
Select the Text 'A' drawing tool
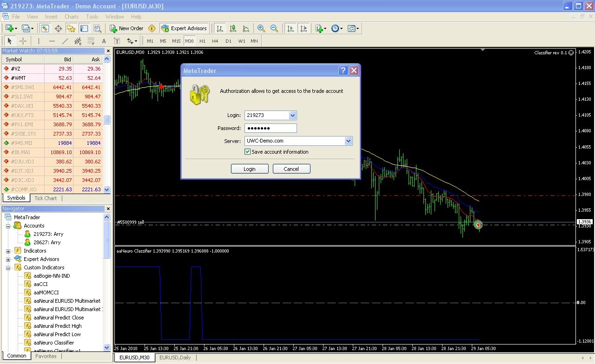(104, 41)
